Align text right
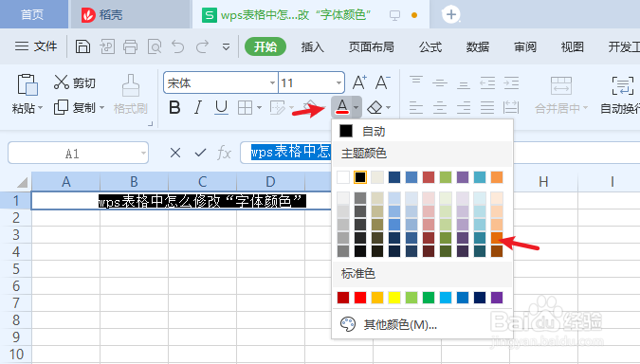This screenshot has width=640, height=364. click(x=464, y=108)
